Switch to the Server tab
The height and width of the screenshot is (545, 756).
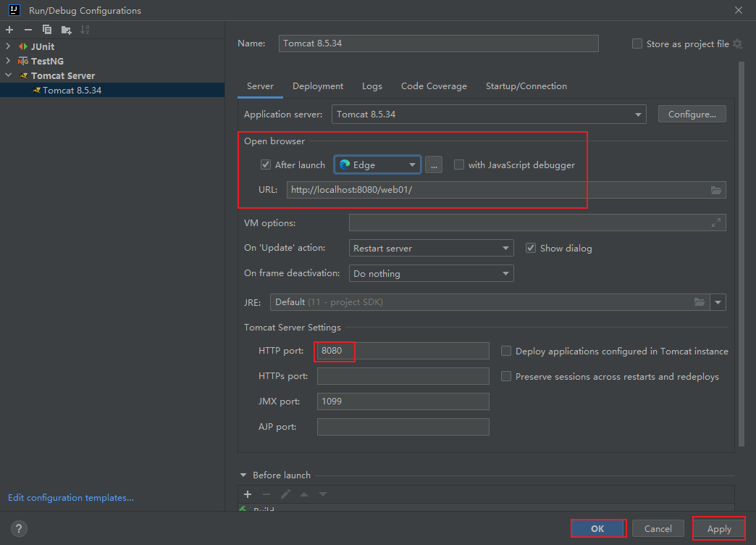tap(261, 86)
